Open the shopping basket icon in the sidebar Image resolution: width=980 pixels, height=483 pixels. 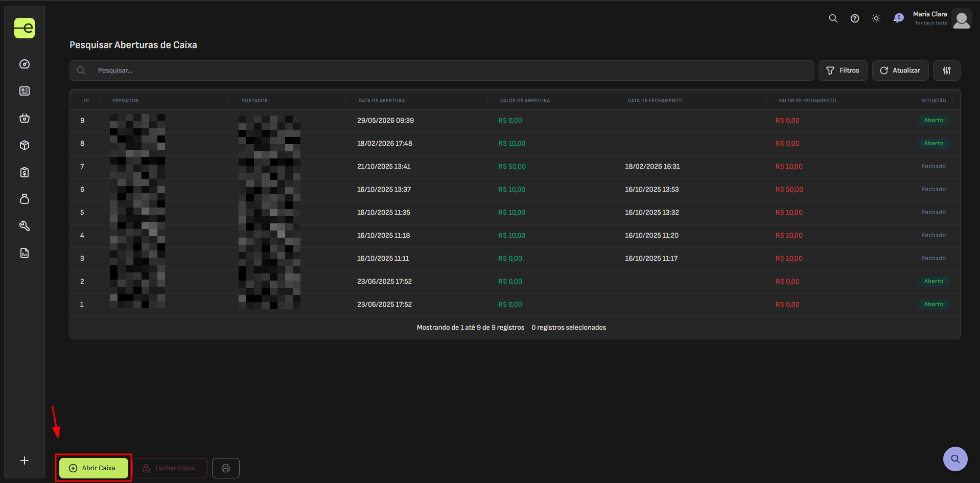[25, 118]
